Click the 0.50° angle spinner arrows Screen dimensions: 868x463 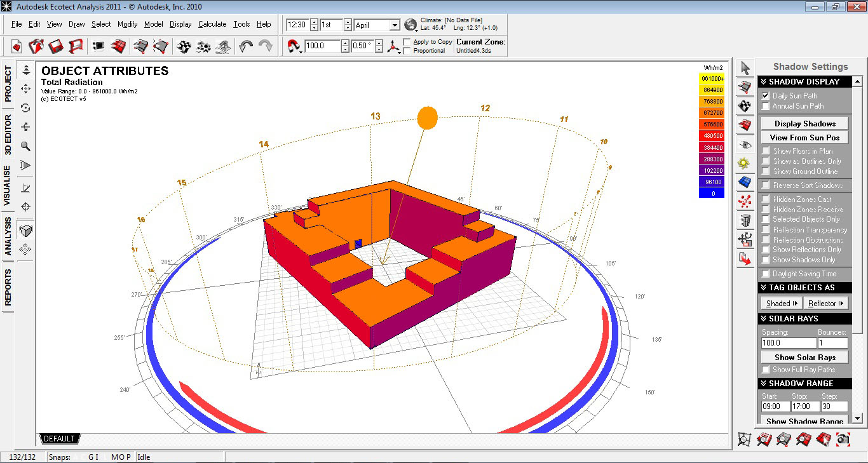coord(379,46)
